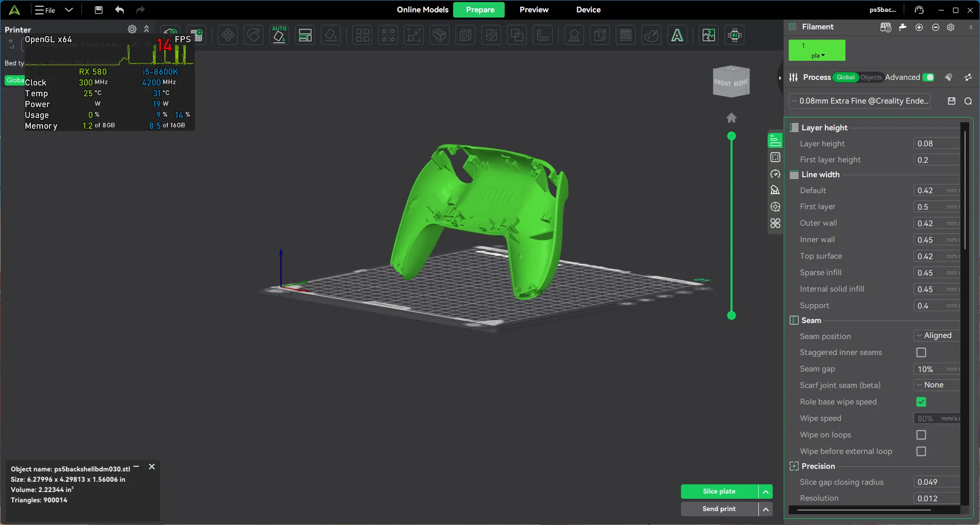
Task: Click the Boolean mesh tool icon
Action: [x=517, y=35]
